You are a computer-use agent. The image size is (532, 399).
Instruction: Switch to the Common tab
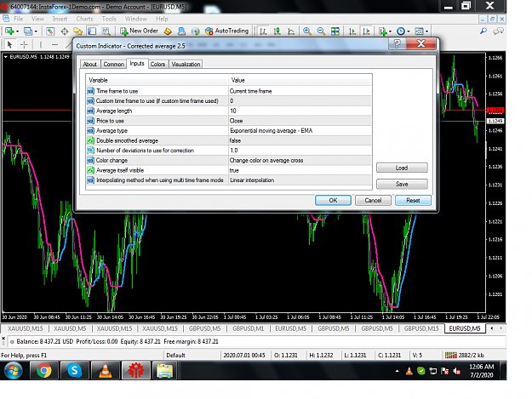tap(113, 64)
